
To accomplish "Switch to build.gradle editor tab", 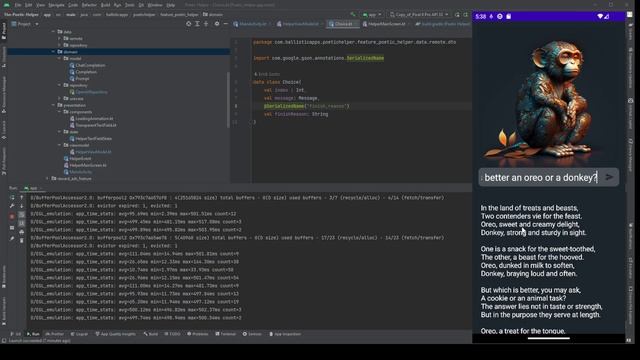I will click(x=442, y=24).
